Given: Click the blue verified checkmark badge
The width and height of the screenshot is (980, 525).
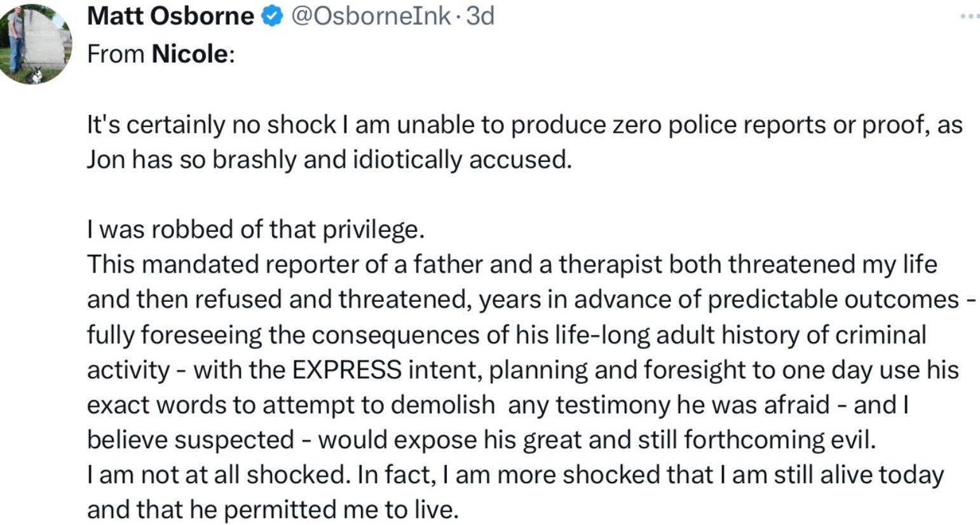Looking at the screenshot, I should point(272,17).
